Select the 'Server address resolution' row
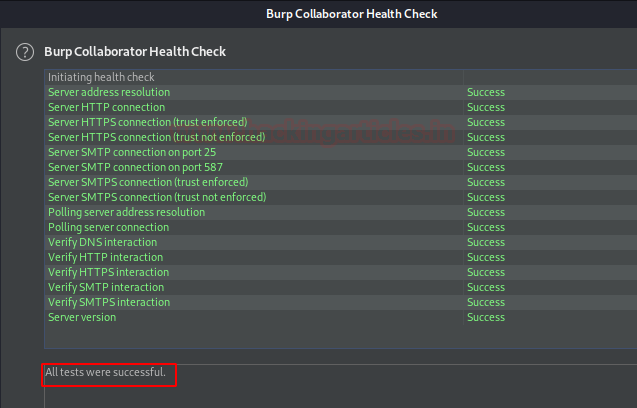The width and height of the screenshot is (637, 408). click(x=340, y=92)
